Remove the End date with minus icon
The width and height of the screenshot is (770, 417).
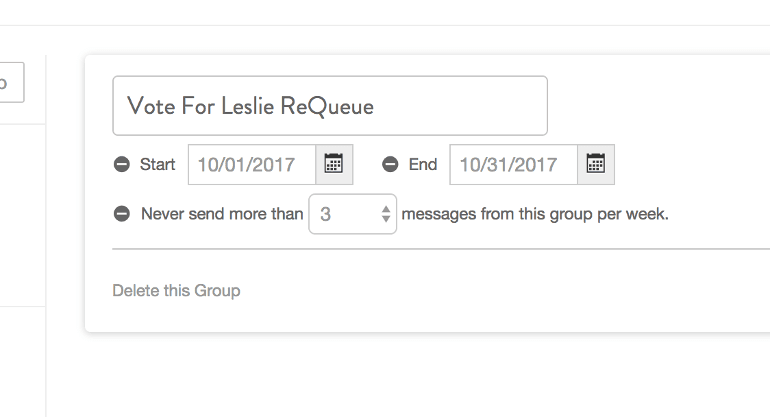pos(391,165)
